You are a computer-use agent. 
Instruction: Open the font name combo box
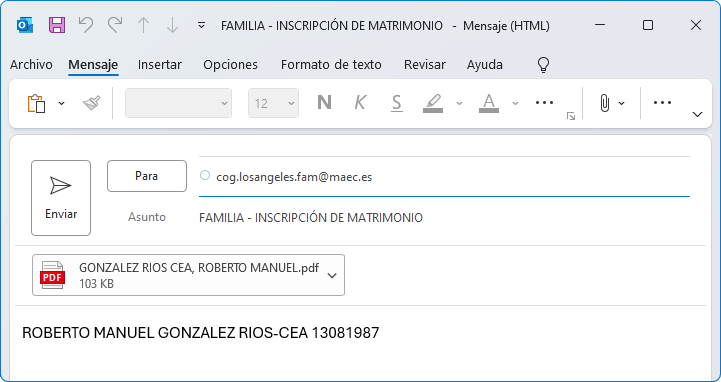click(x=178, y=103)
